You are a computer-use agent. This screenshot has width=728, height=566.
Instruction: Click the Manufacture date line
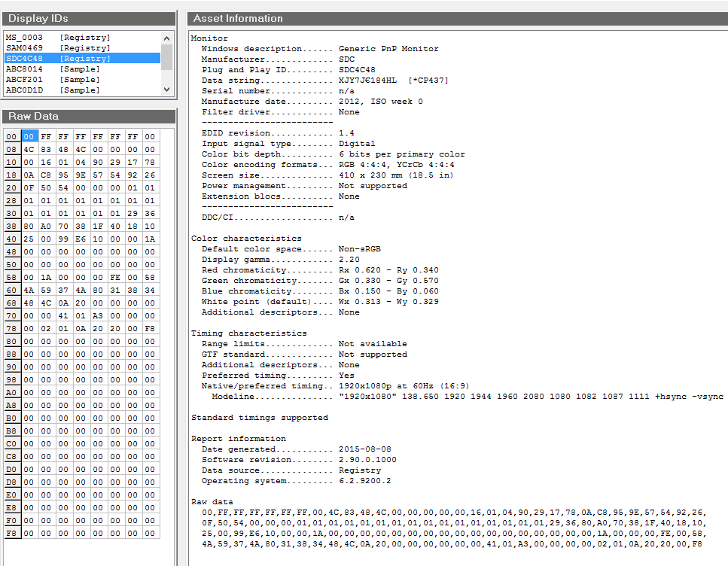tap(312, 101)
